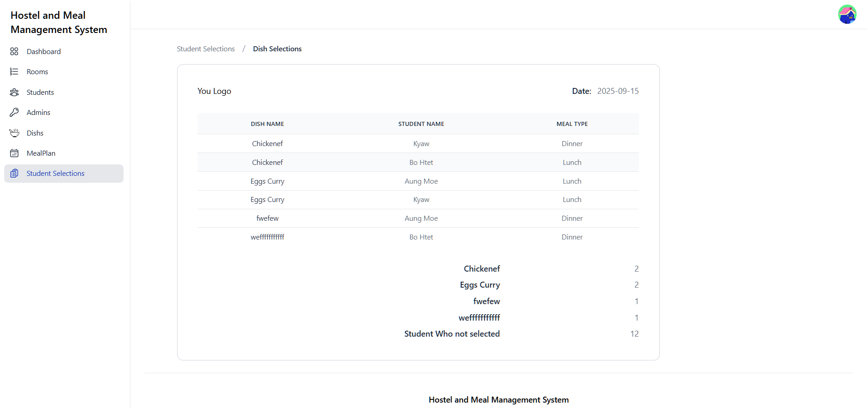Click Dish Selections breadcrumb
This screenshot has width=868, height=409.
pos(277,49)
